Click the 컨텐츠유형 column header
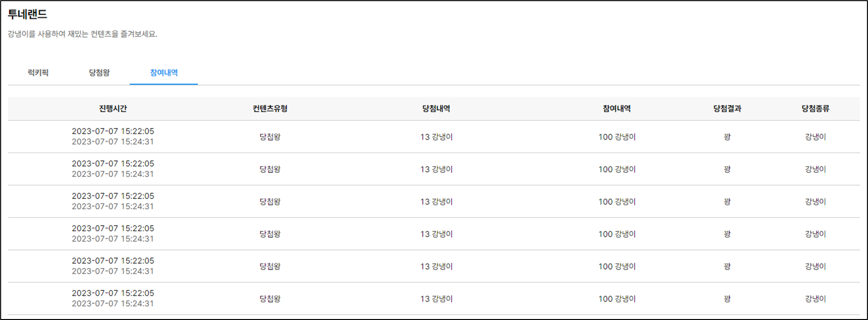868x320 pixels. point(270,109)
